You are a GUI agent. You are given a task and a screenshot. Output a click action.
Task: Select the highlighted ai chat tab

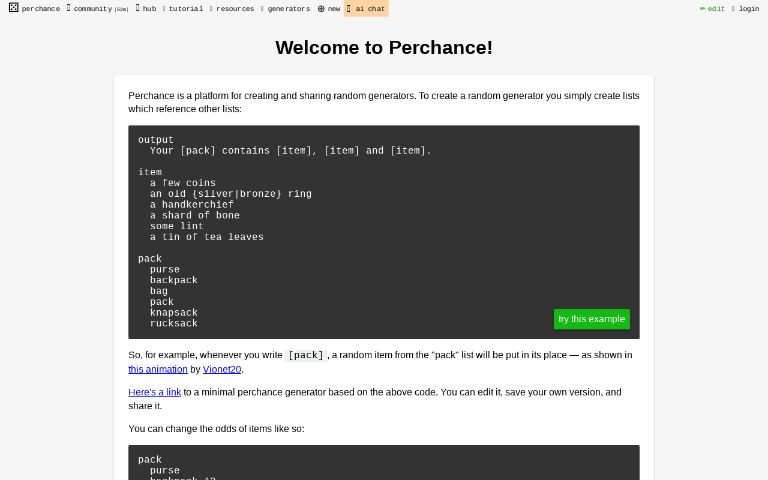[x=370, y=9]
